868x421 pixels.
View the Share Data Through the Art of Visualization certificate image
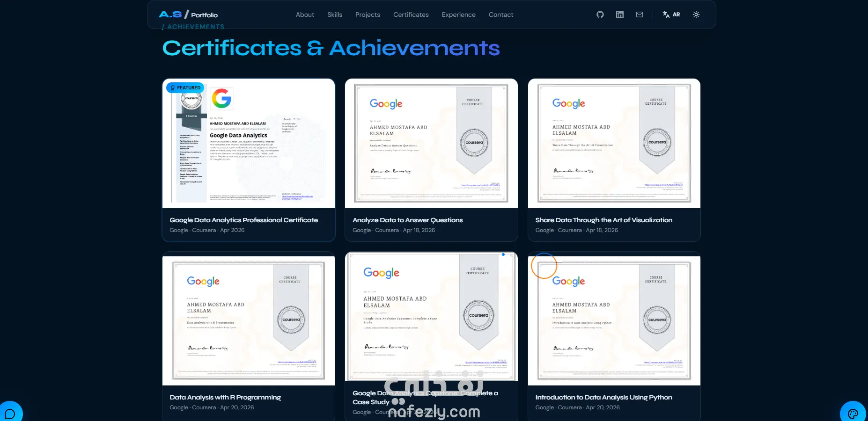tap(614, 143)
